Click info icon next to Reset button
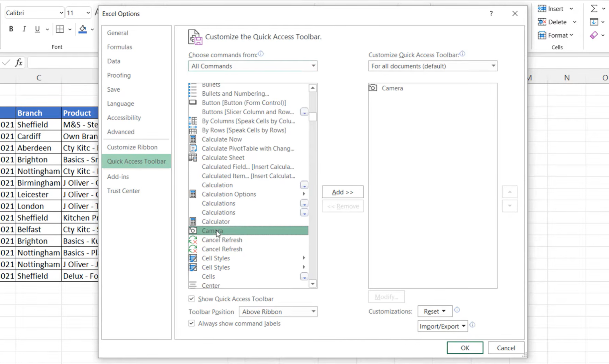The width and height of the screenshot is (609, 364). point(457,310)
